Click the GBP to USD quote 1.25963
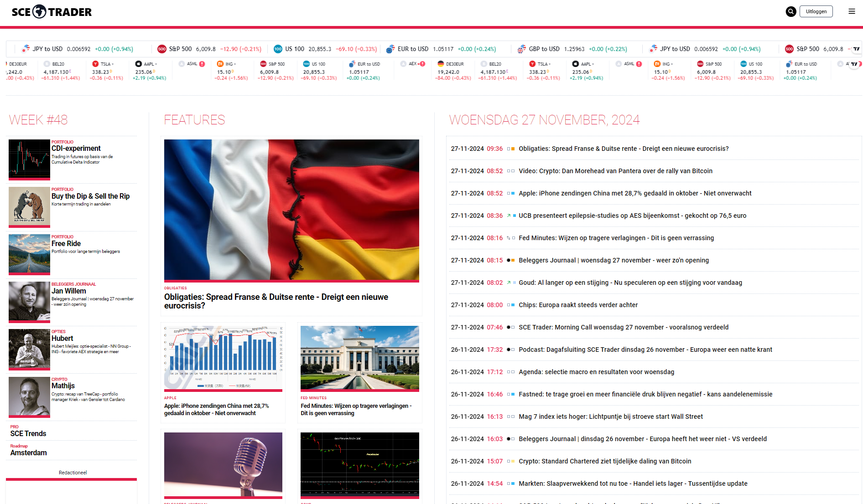 pos(574,49)
